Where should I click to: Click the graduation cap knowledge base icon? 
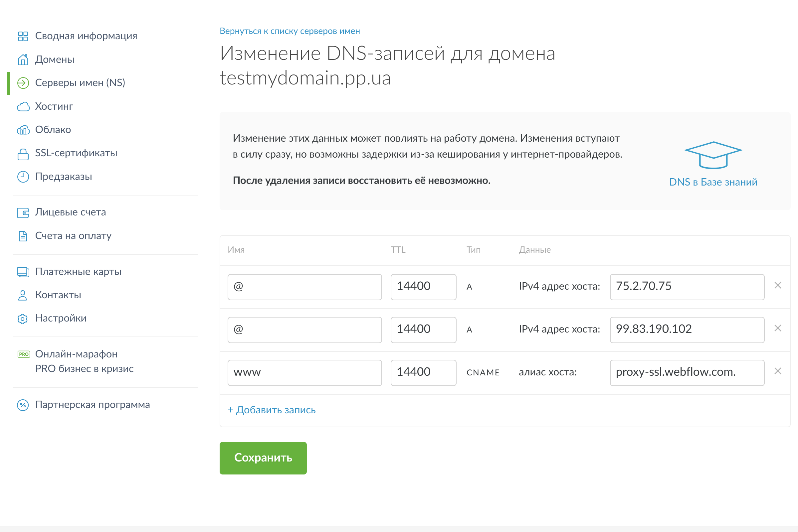(713, 155)
